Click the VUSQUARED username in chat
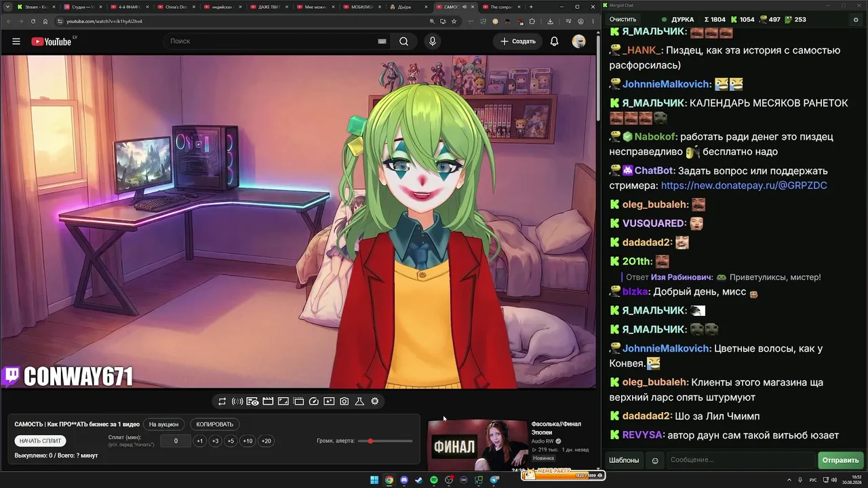The width and height of the screenshot is (868, 488). pyautogui.click(x=654, y=223)
